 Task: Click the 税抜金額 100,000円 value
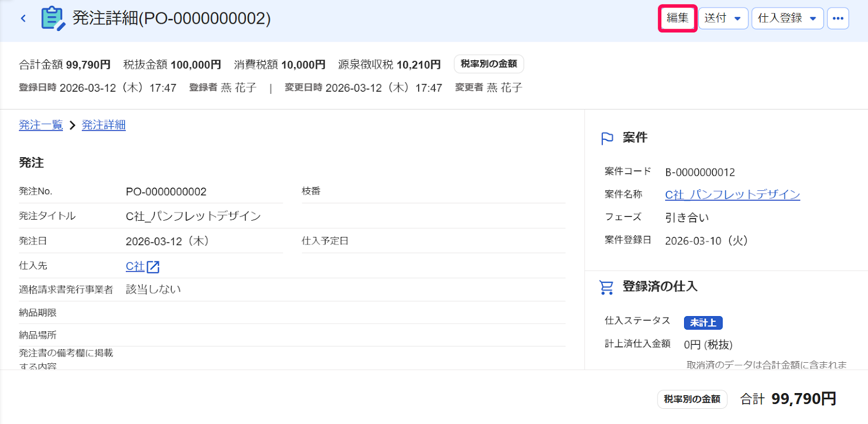click(x=172, y=65)
